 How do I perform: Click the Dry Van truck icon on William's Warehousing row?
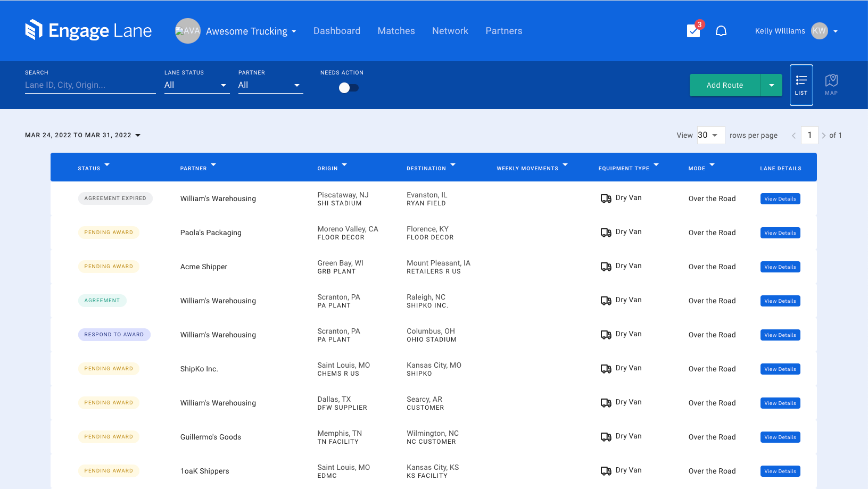click(x=606, y=198)
